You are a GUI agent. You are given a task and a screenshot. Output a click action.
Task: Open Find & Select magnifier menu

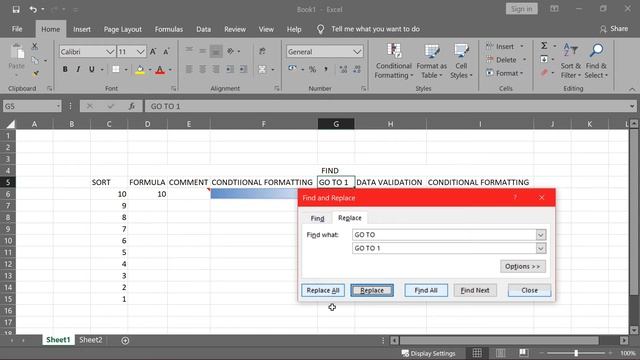[x=596, y=61]
